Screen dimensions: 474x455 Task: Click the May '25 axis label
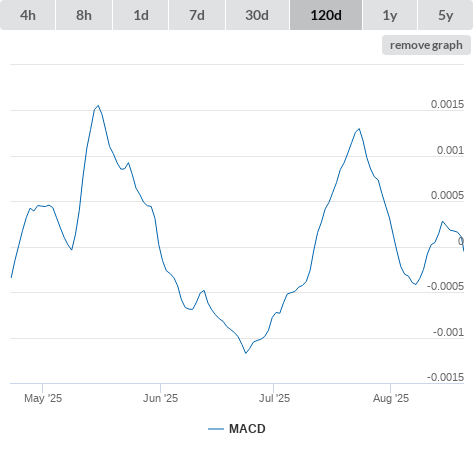(x=43, y=398)
